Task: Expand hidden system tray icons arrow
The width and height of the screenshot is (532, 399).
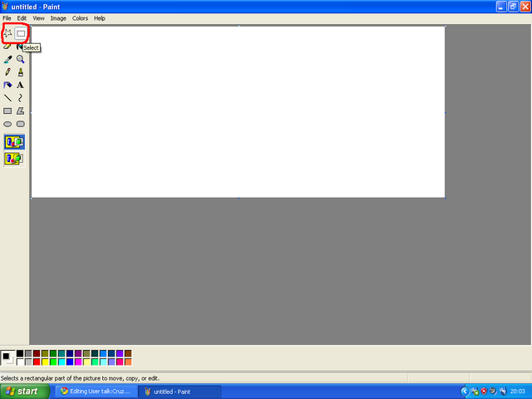Action: (465, 392)
